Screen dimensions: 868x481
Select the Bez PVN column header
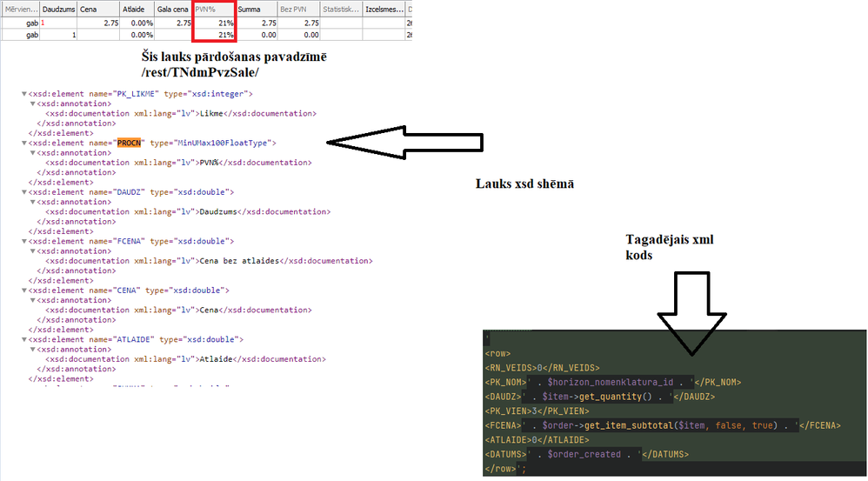299,10
